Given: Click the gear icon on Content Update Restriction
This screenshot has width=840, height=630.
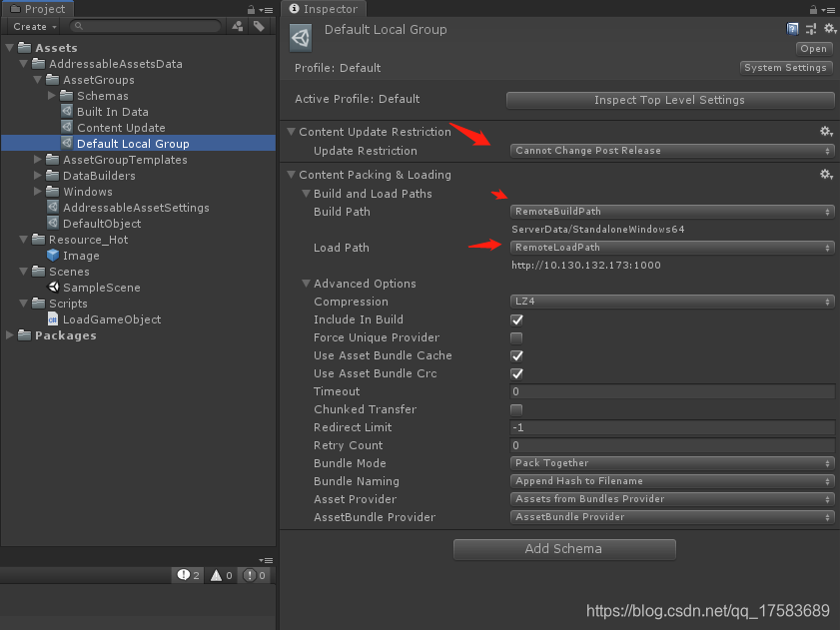Looking at the screenshot, I should tap(826, 131).
